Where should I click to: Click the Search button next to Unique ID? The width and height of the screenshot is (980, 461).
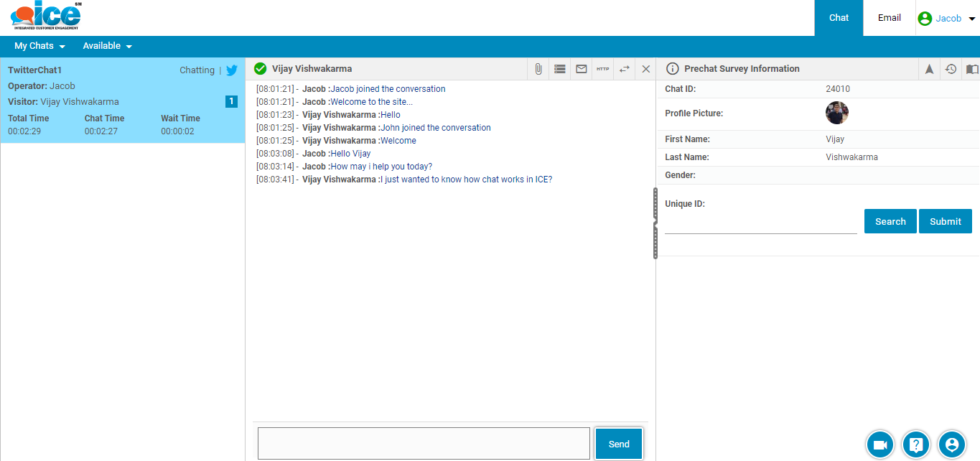click(x=890, y=221)
